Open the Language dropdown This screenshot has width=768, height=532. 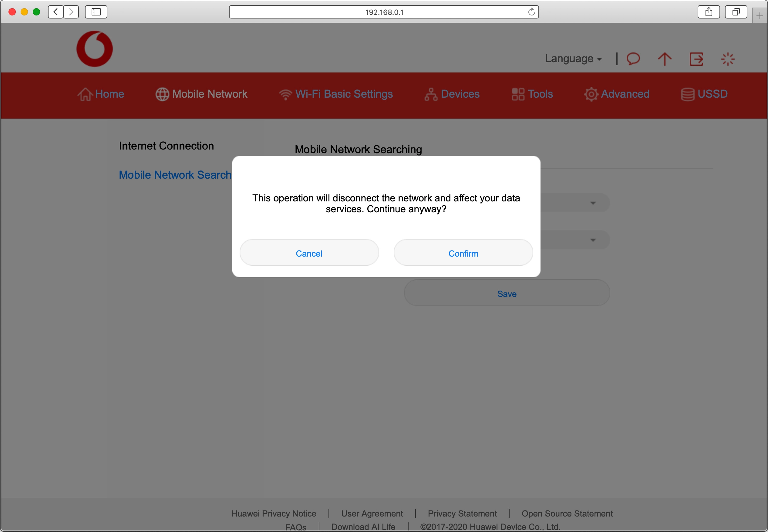click(573, 59)
